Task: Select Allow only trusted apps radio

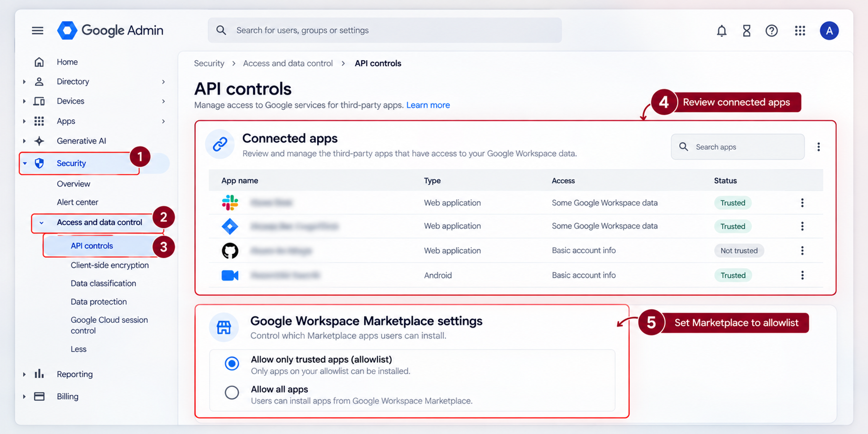Action: coord(232,363)
